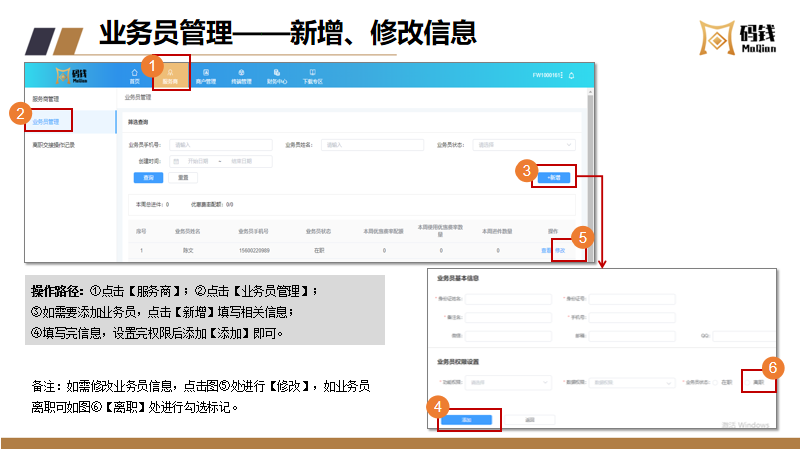The image size is (800, 450).
Task: Open the 商户管理 navigation icon
Action: (206, 76)
